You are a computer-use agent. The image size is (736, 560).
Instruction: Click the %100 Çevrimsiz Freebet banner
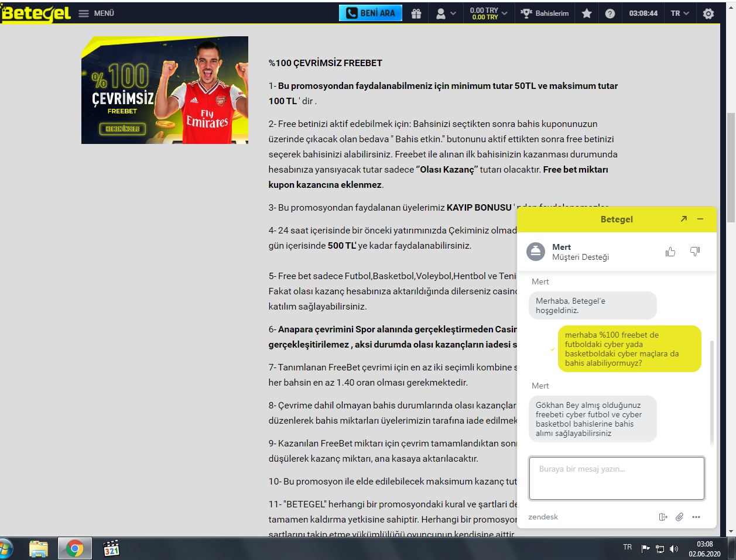coord(165,90)
